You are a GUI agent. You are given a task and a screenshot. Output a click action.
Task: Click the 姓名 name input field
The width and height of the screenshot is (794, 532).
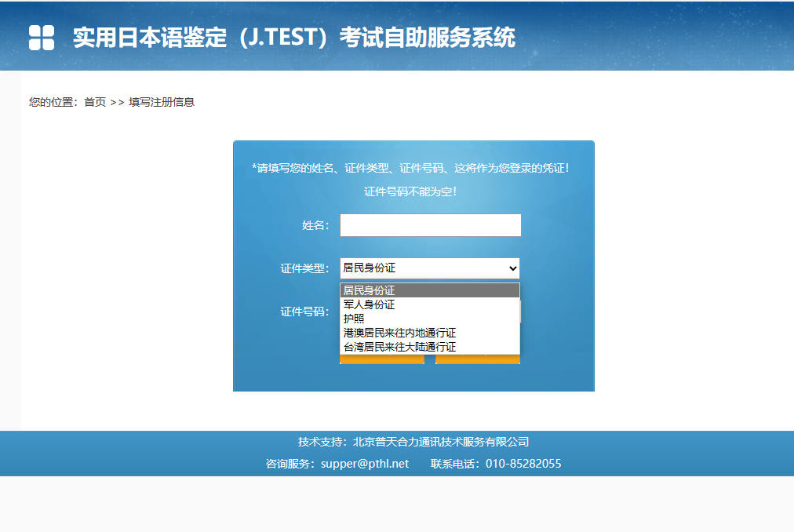tap(431, 225)
